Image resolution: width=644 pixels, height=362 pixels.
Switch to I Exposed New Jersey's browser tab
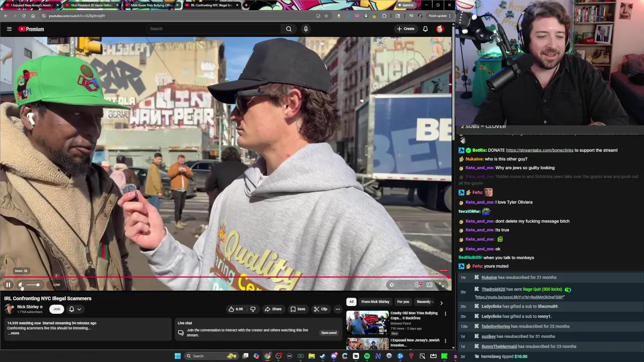coord(30,5)
